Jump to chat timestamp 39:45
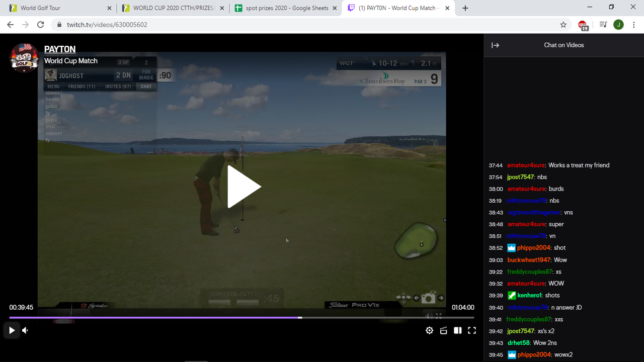This screenshot has width=644, height=362. (x=496, y=355)
